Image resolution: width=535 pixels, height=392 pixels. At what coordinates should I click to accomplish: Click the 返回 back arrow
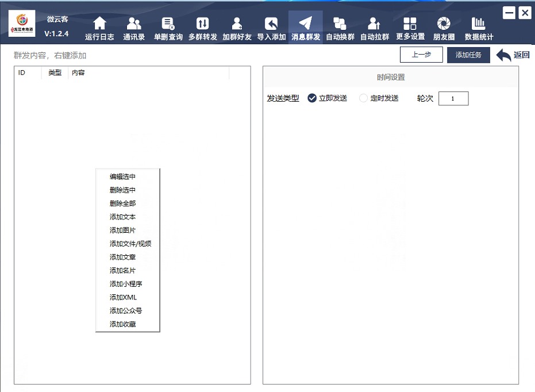[512, 55]
